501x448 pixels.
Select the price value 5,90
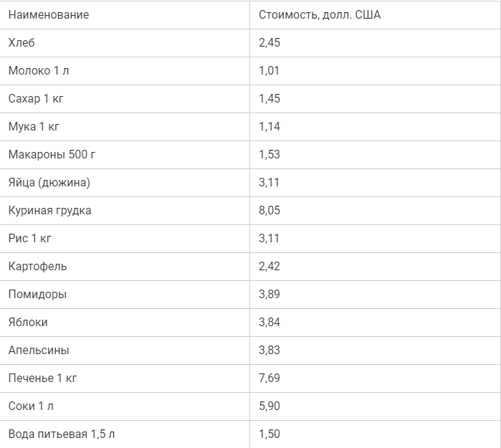269,406
